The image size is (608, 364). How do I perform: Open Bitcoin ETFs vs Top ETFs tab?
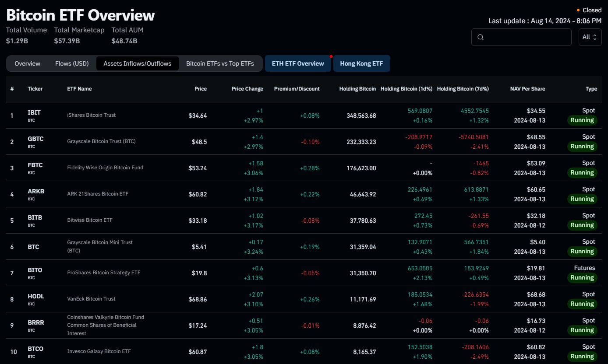220,63
